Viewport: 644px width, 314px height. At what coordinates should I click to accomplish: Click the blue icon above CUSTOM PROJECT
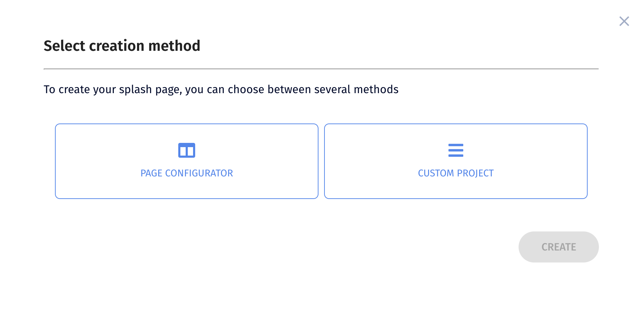(x=456, y=150)
